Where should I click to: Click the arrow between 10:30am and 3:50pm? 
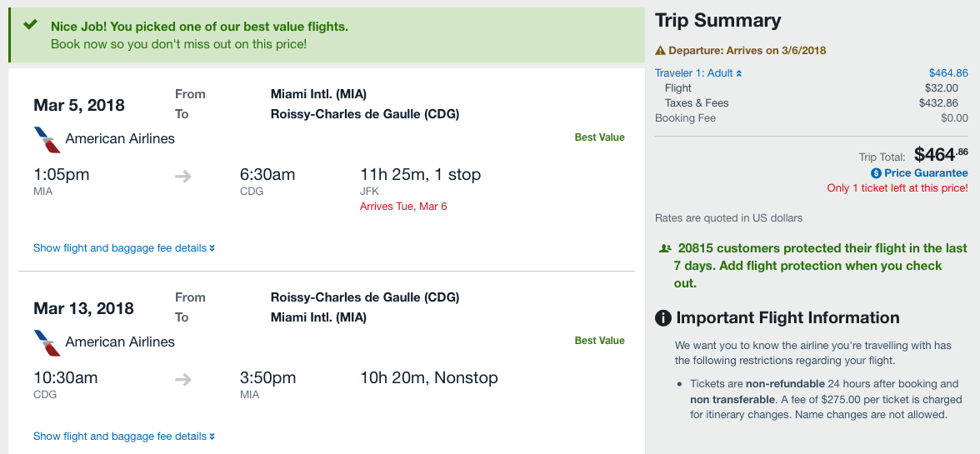pyautogui.click(x=183, y=379)
